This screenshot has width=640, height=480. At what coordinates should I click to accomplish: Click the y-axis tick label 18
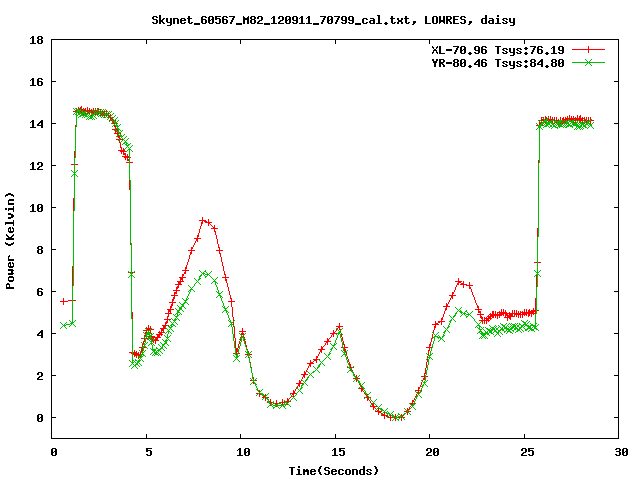point(36,40)
